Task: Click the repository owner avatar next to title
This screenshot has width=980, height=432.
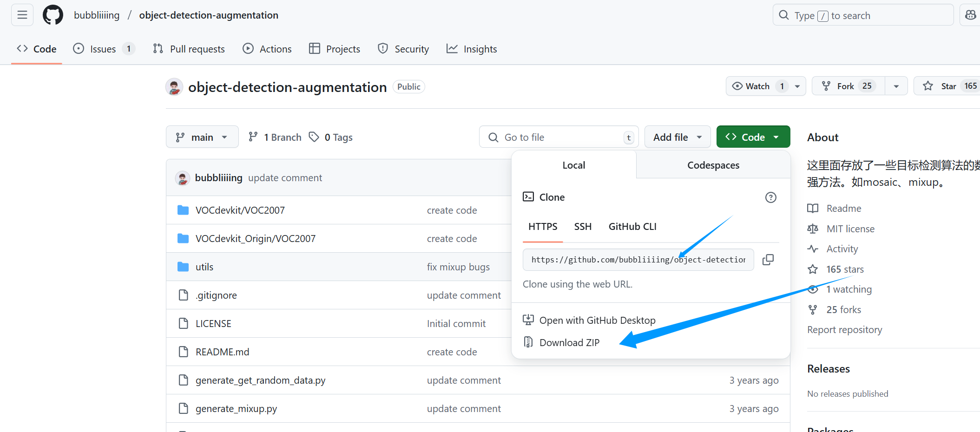Action: pyautogui.click(x=174, y=87)
